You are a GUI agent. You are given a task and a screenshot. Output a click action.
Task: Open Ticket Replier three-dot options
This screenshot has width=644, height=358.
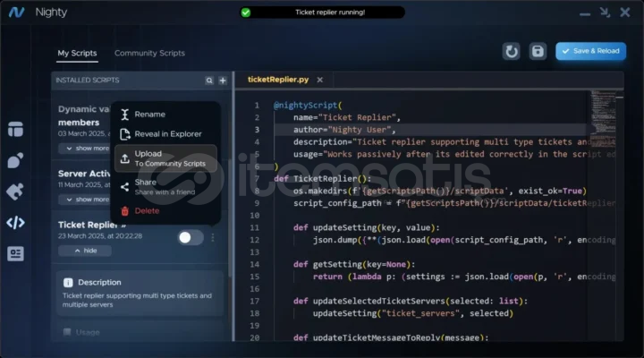click(213, 237)
